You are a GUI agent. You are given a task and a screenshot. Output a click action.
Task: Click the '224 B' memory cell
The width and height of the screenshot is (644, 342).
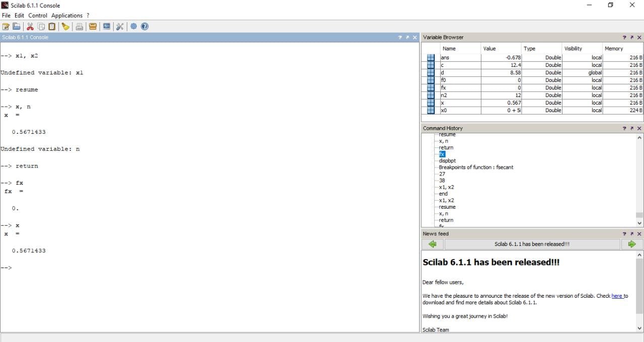pos(623,110)
